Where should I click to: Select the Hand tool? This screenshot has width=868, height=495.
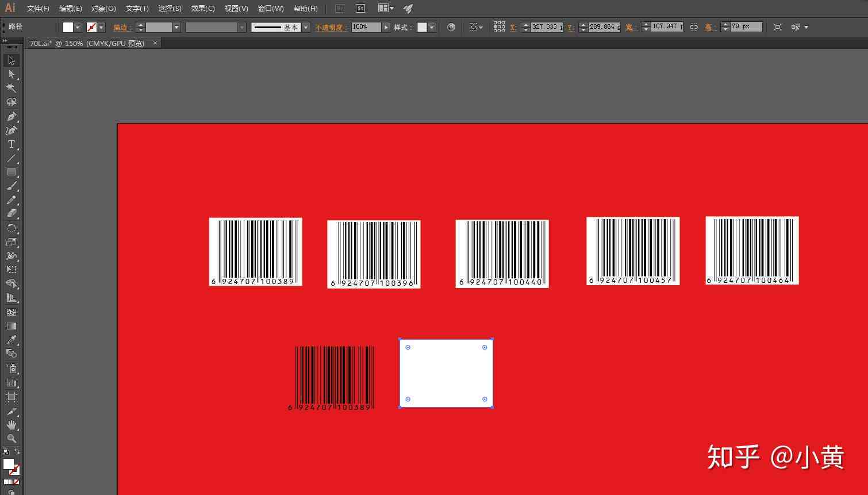click(x=11, y=425)
